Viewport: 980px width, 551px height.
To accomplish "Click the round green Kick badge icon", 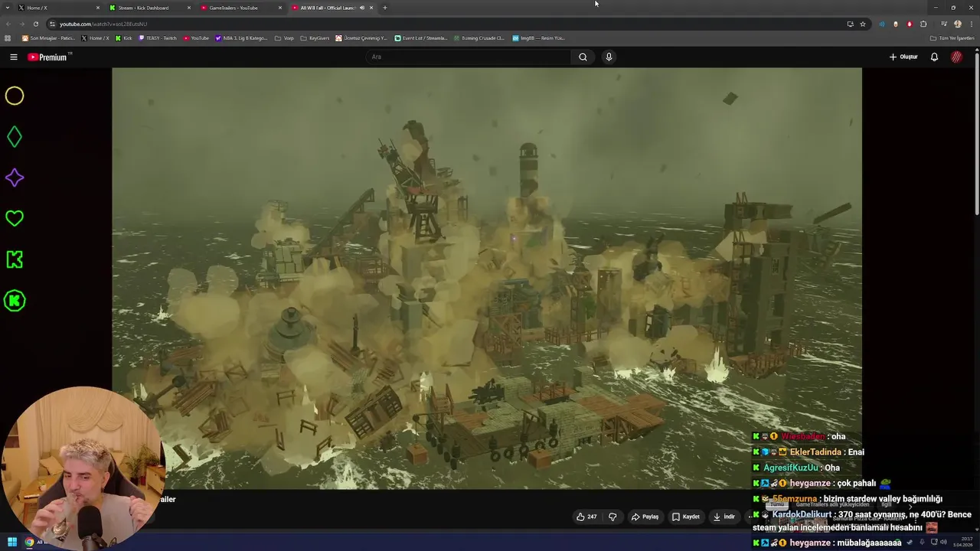I will [15, 301].
